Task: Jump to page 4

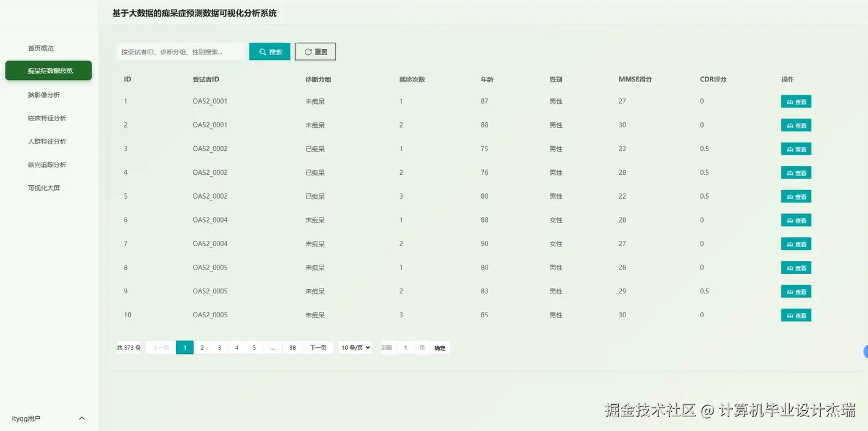Action: coord(237,348)
